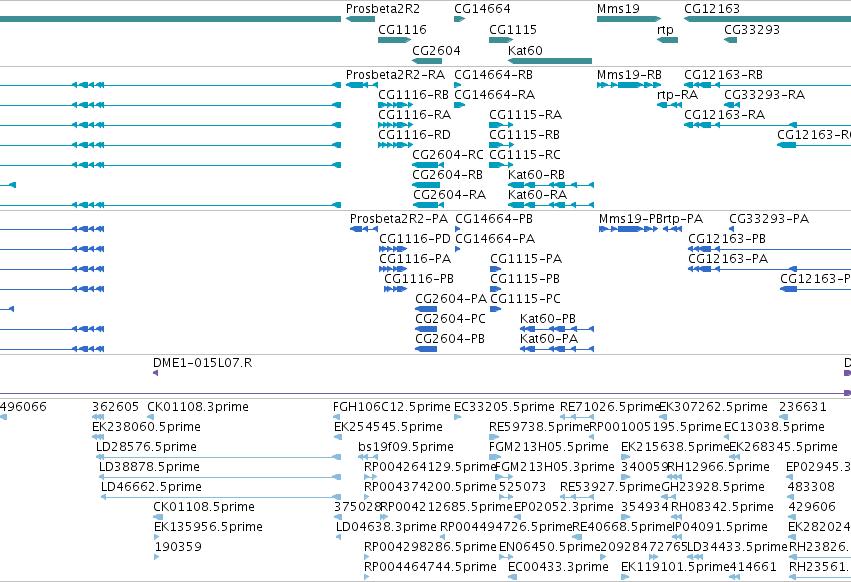The height and width of the screenshot is (582, 851).
Task: Select the CG2604-PB protein label
Action: click(450, 339)
